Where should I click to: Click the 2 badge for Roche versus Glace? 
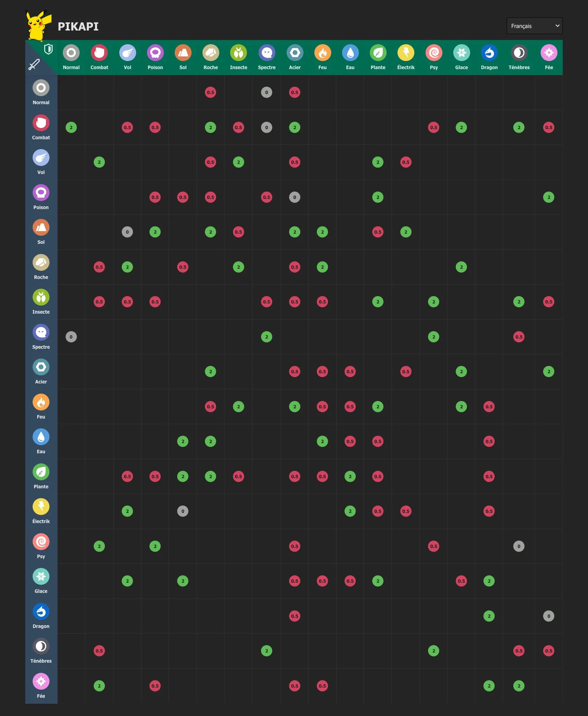[461, 267]
